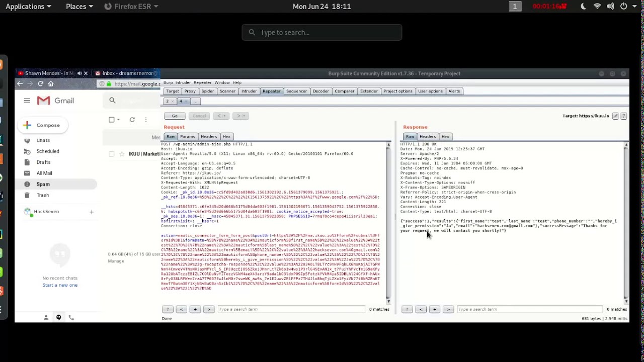Viewport: 644px width, 362px height.
Task: Toggle night mode moon icon in top bar
Action: click(584, 7)
